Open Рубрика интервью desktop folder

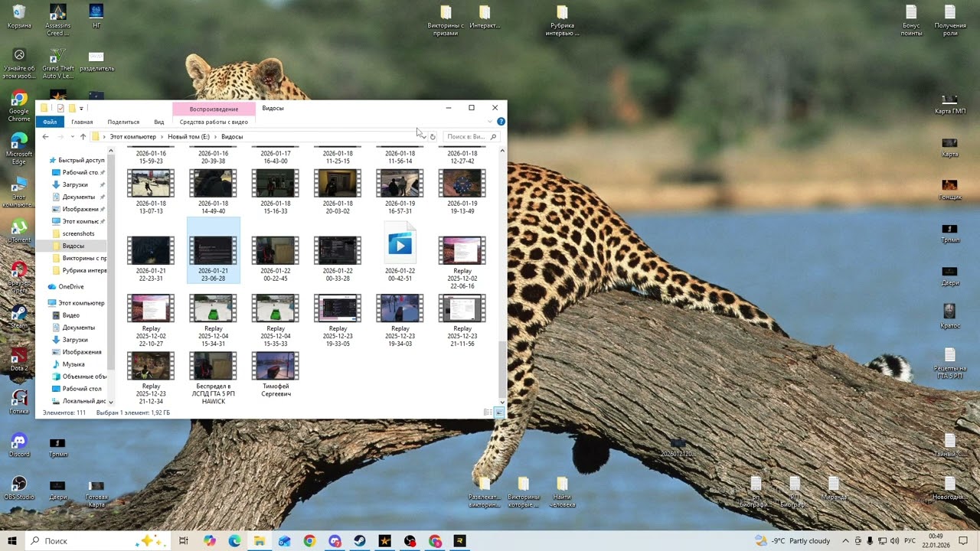tap(562, 20)
